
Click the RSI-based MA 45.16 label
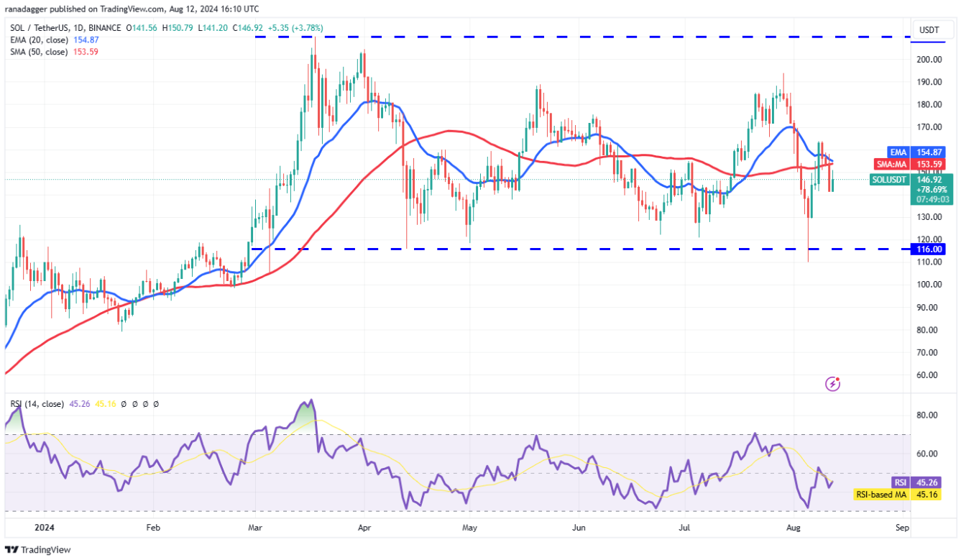[x=897, y=494]
